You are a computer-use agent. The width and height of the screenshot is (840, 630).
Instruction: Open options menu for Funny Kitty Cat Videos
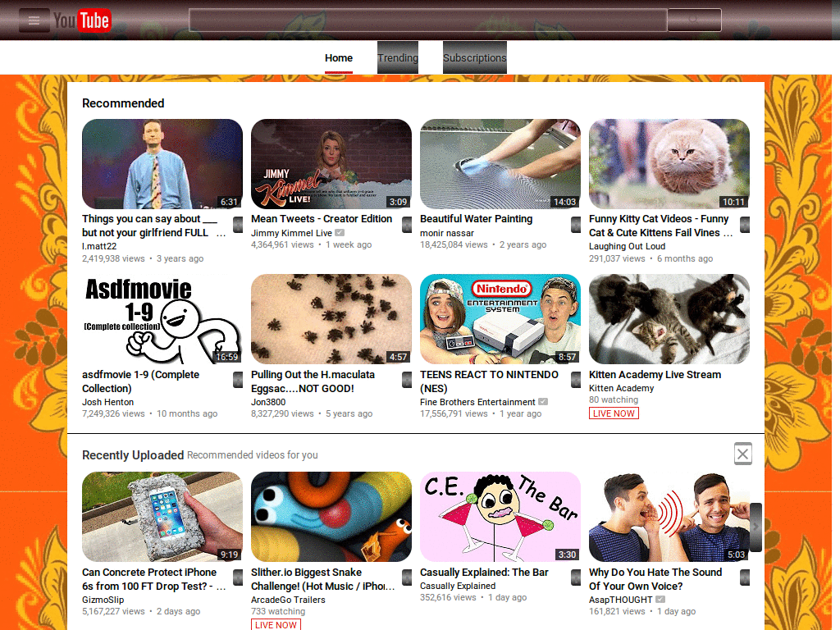pyautogui.click(x=745, y=225)
